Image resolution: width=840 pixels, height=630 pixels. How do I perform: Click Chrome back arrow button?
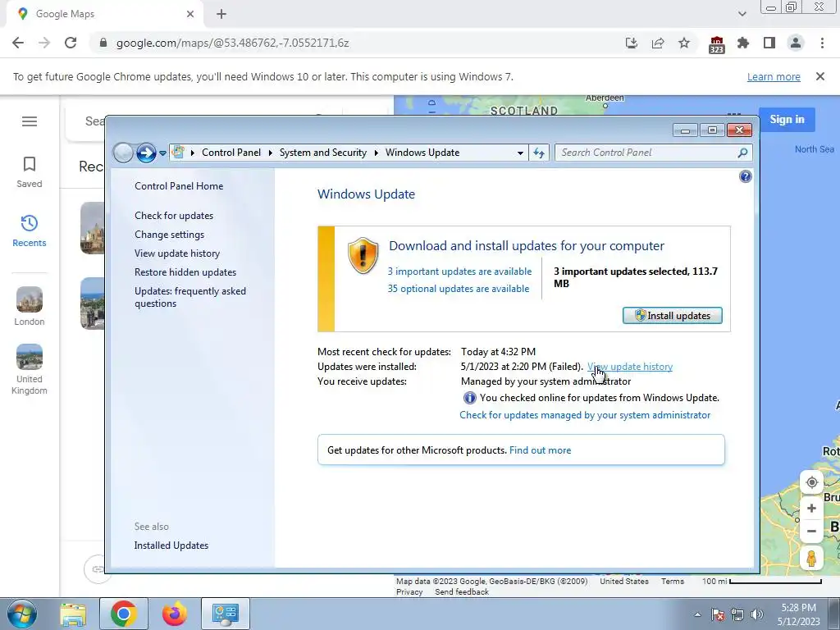click(18, 43)
